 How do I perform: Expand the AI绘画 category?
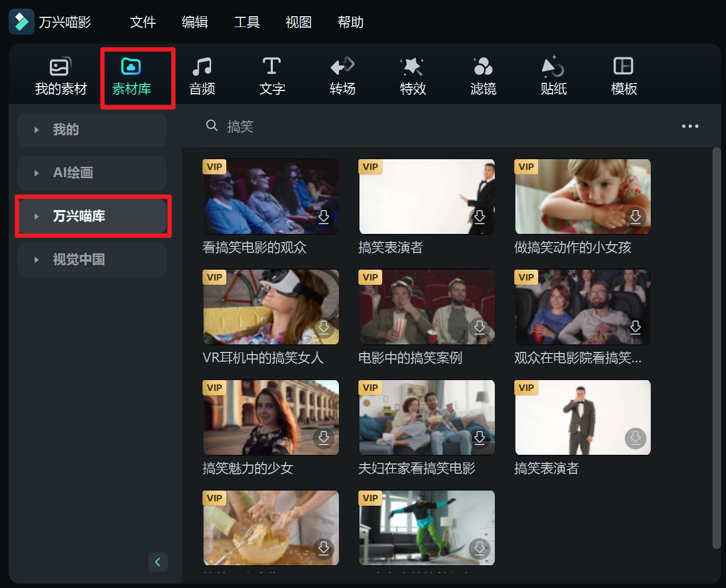(x=92, y=173)
